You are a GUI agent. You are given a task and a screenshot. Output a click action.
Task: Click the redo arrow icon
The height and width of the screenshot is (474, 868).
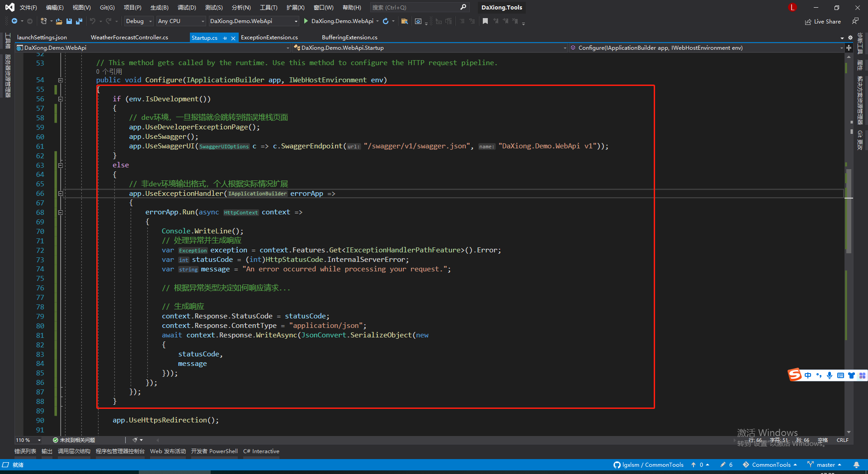pos(108,21)
